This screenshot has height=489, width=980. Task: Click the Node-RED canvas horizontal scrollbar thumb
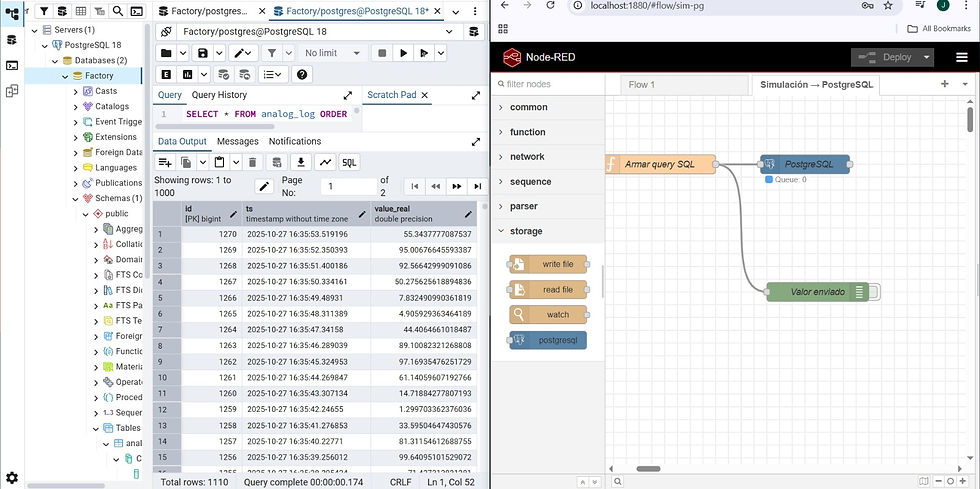(648, 468)
